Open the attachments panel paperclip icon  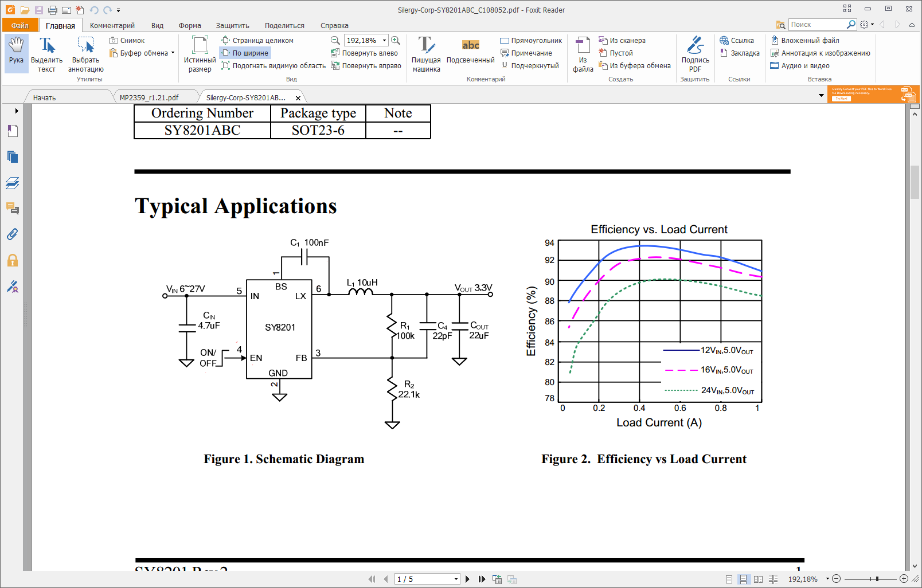point(12,234)
